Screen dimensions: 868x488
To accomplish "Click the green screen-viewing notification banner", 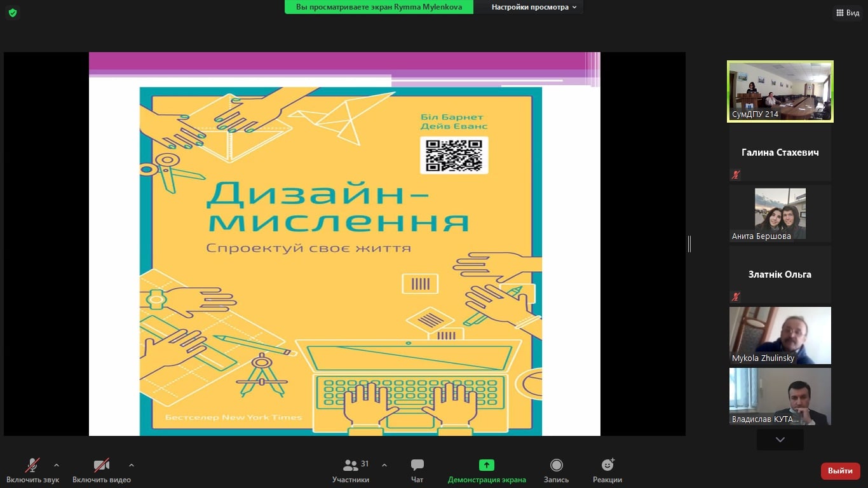I will 379,7.
